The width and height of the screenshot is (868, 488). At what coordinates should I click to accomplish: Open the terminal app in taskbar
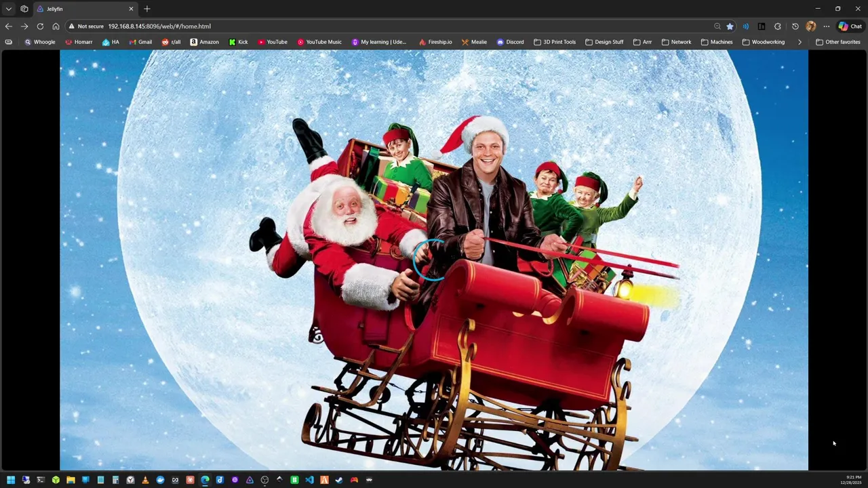click(41, 480)
